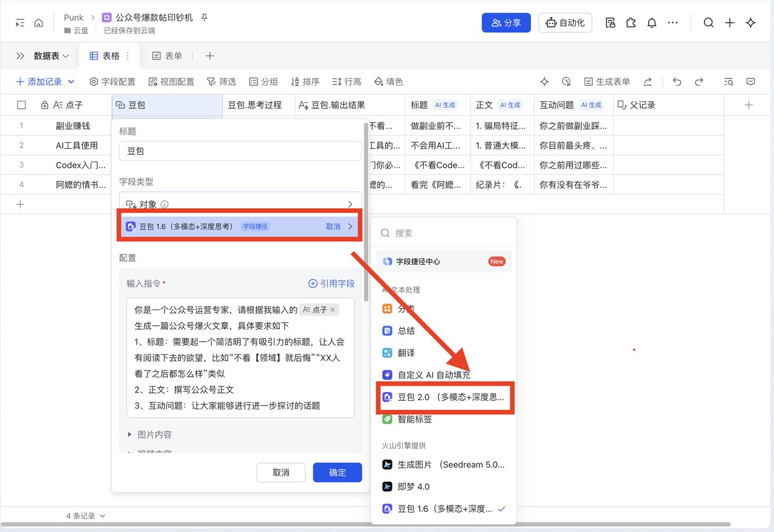
Task: Open the extensions puzzle icon
Action: (631, 23)
